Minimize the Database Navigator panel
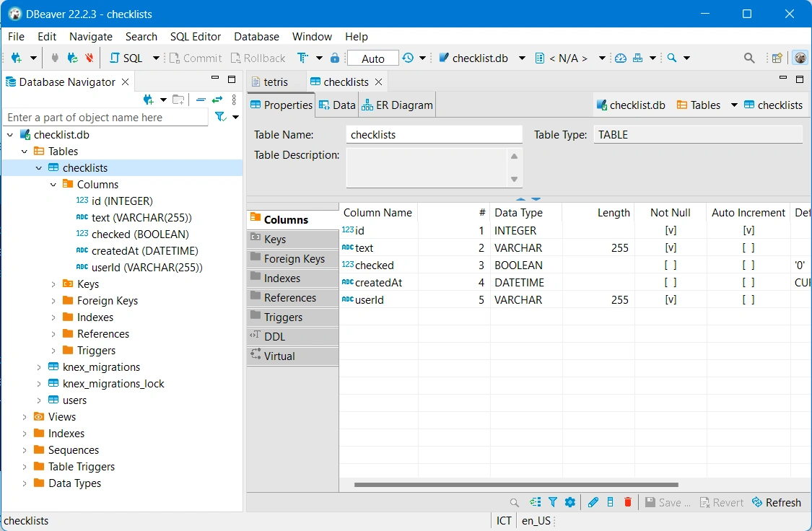812x531 pixels. click(215, 78)
